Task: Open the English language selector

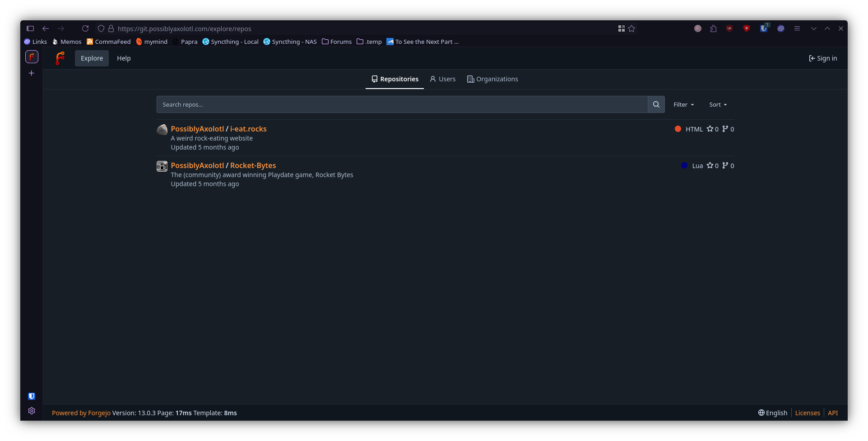Action: pos(772,413)
